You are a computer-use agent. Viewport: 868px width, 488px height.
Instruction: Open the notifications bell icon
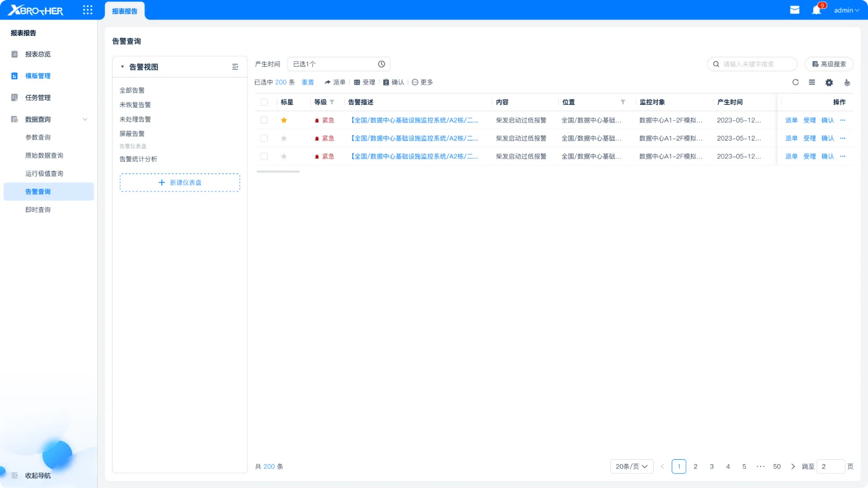point(816,10)
